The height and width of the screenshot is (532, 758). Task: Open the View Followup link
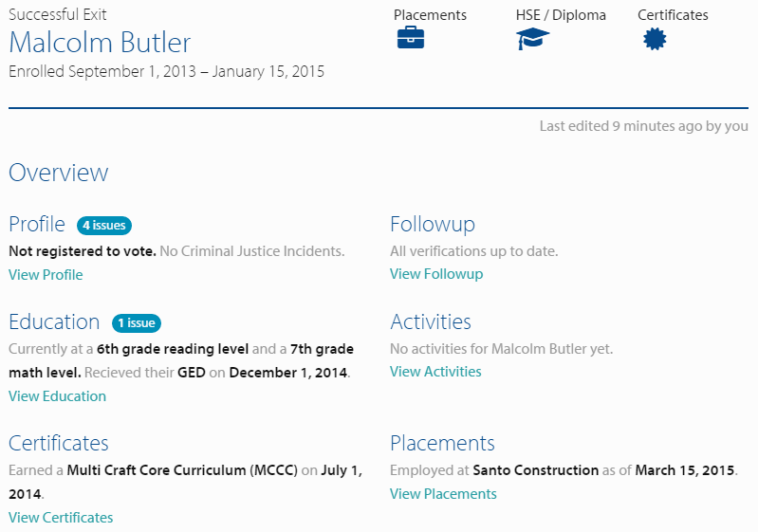[436, 274]
